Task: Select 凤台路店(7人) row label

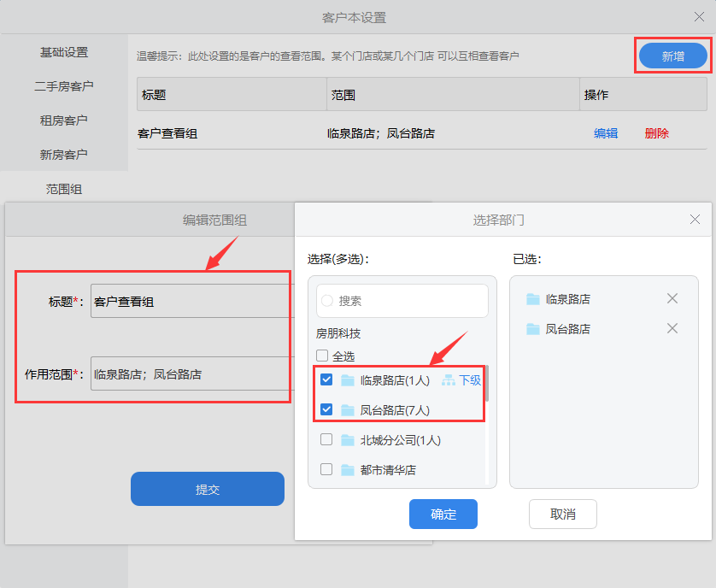Action: [395, 410]
